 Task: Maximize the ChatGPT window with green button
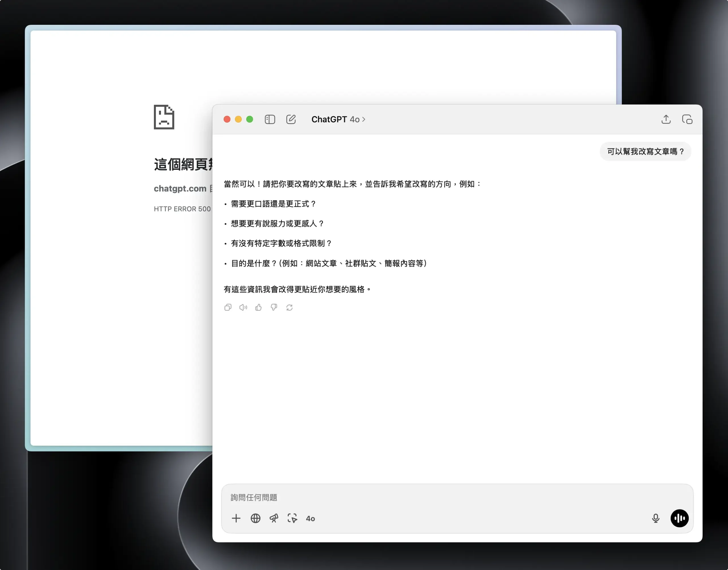pyautogui.click(x=250, y=119)
